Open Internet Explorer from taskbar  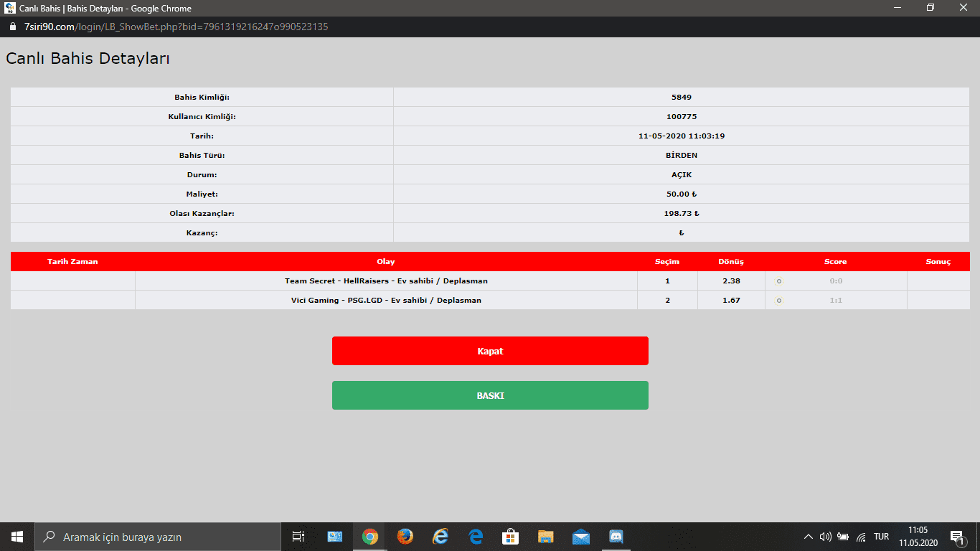(440, 537)
